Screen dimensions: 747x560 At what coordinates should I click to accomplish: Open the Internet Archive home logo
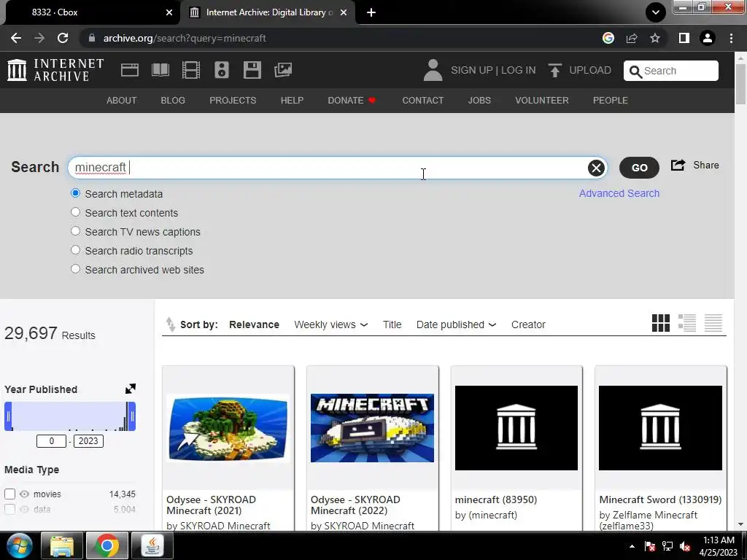pyautogui.click(x=55, y=70)
